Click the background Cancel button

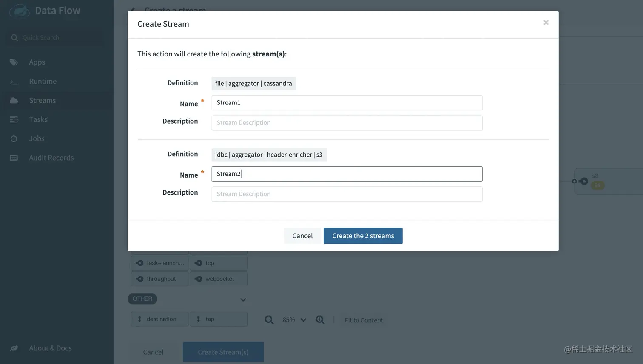tap(153, 352)
